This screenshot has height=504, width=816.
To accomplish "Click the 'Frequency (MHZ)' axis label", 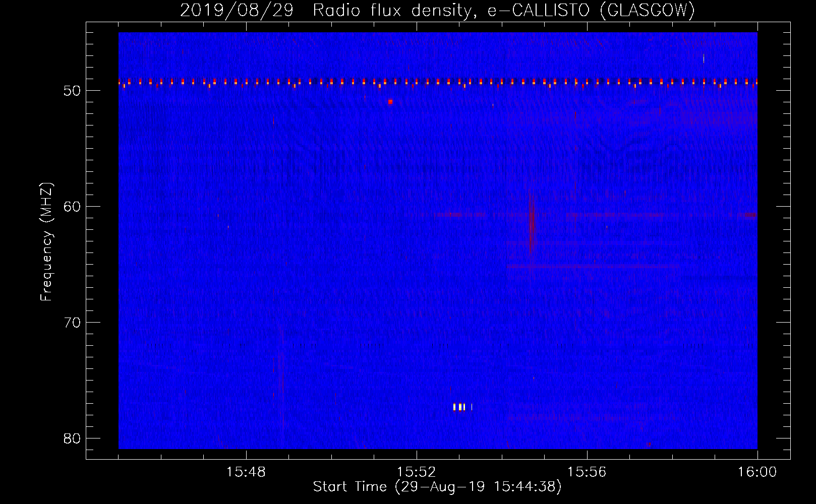I will click(46, 242).
